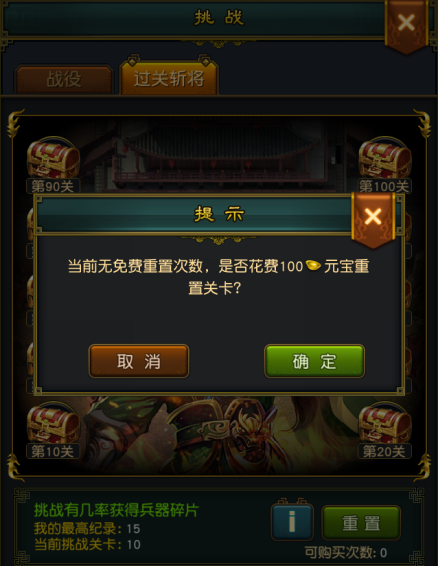Click the 第100关 stage label
Image resolution: width=439 pixels, height=567 pixels.
tap(384, 186)
